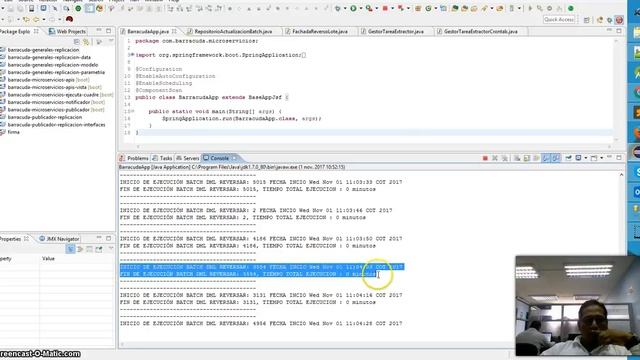The height and width of the screenshot is (360, 640).
Task: Open the Run Last Tool dropdown arrow
Action: pos(376,8)
